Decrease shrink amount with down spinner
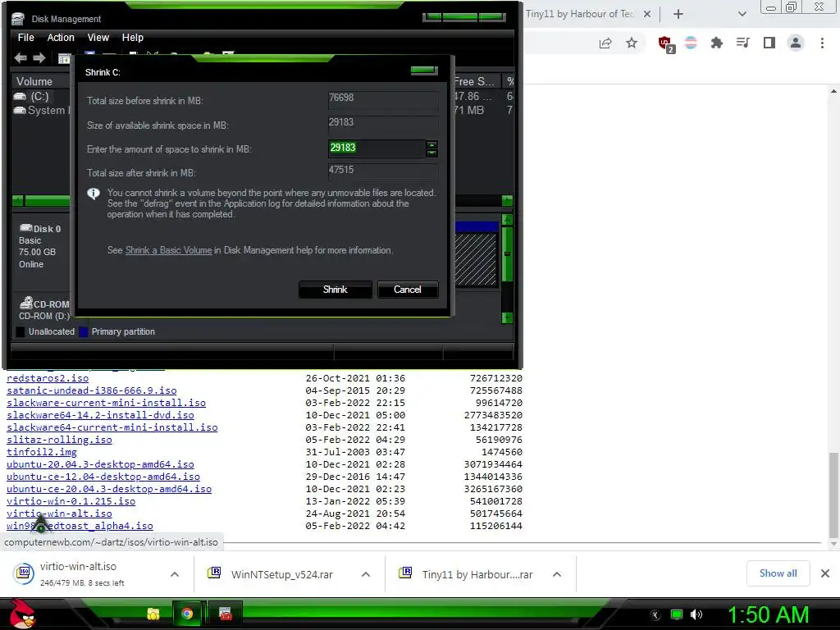The image size is (840, 630). click(x=431, y=153)
